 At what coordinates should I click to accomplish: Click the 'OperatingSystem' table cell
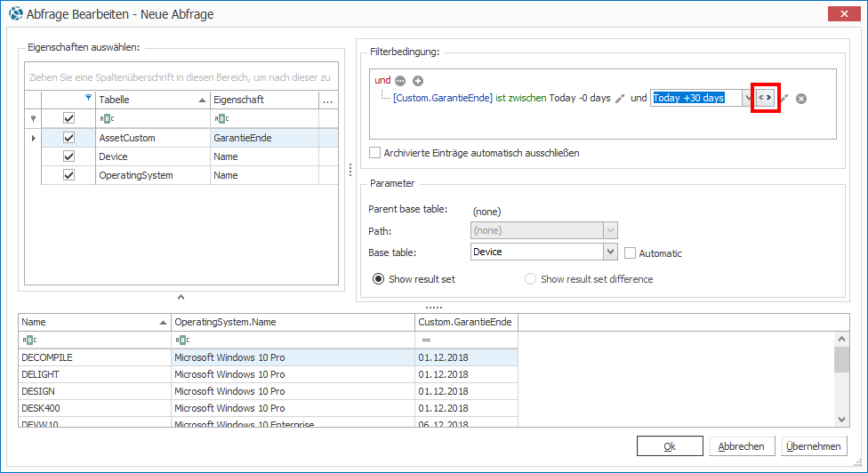tap(153, 175)
